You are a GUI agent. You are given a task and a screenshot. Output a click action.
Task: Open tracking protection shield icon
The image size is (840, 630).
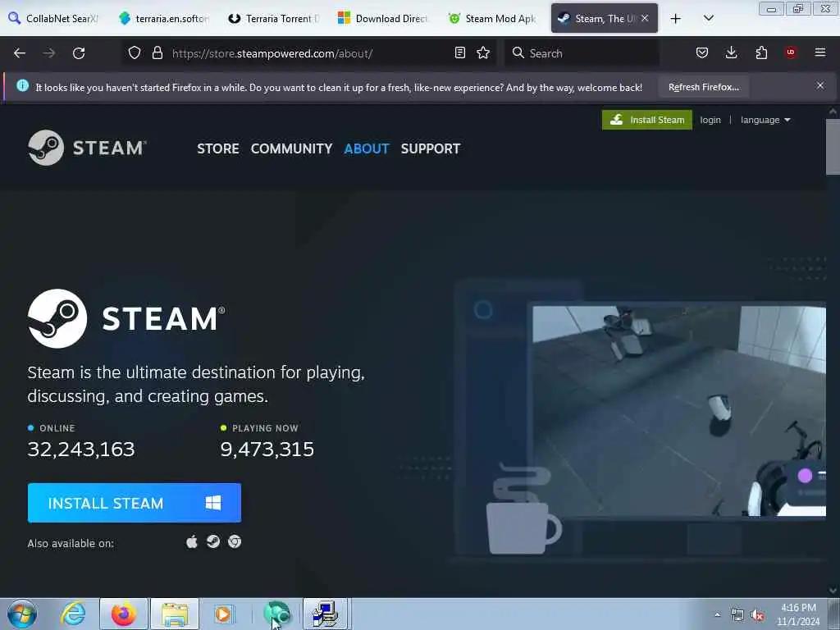[x=135, y=52]
